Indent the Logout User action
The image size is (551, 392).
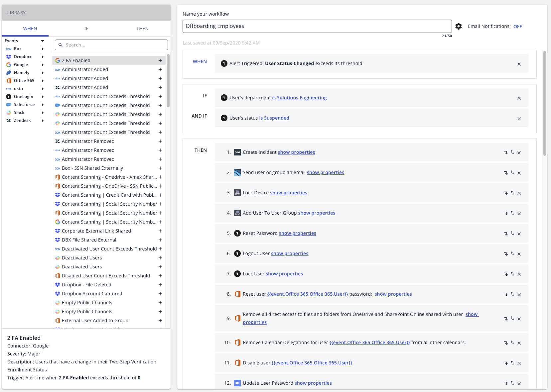(506, 254)
